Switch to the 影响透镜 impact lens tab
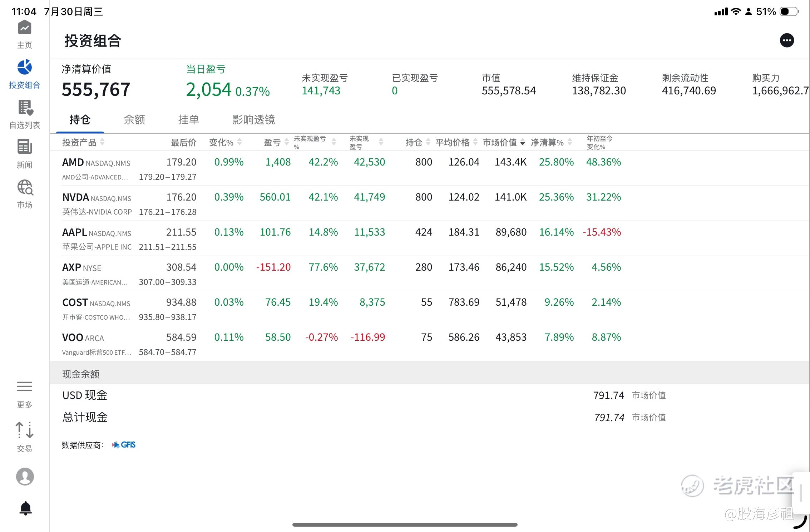810x532 pixels. tap(253, 119)
